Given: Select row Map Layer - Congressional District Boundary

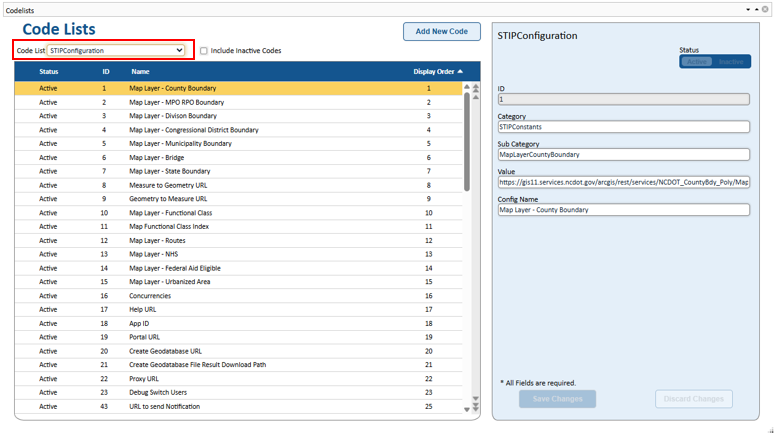Looking at the screenshot, I should pos(238,130).
